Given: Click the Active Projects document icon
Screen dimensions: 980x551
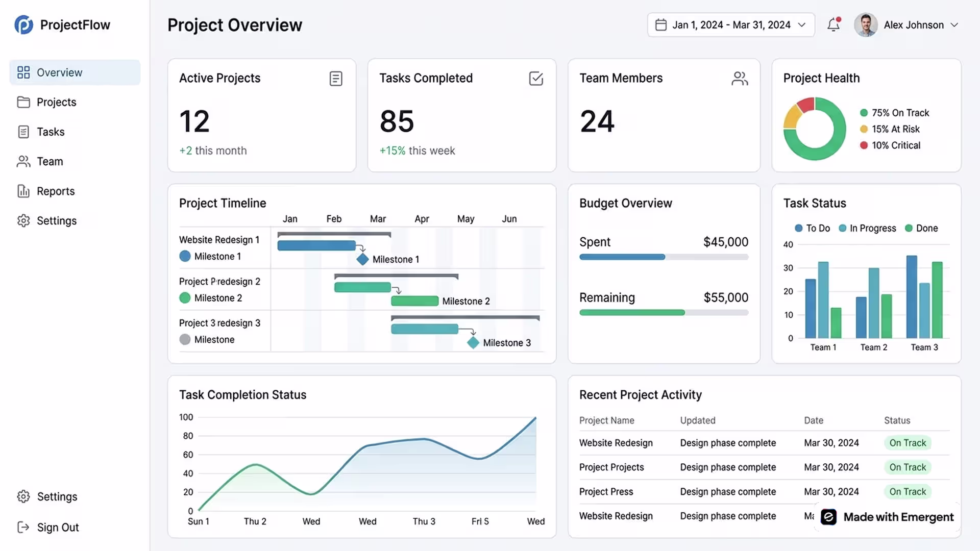Looking at the screenshot, I should (x=336, y=79).
